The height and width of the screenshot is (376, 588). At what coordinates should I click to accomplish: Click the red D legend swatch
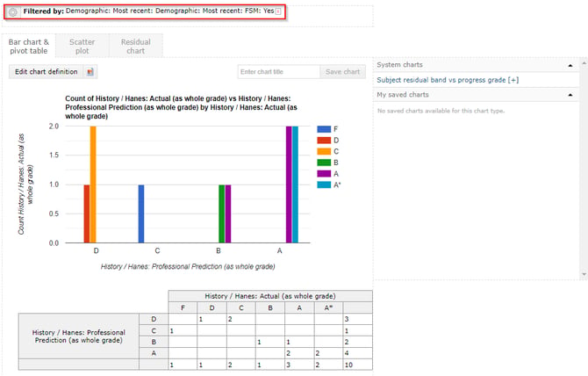[x=324, y=141]
